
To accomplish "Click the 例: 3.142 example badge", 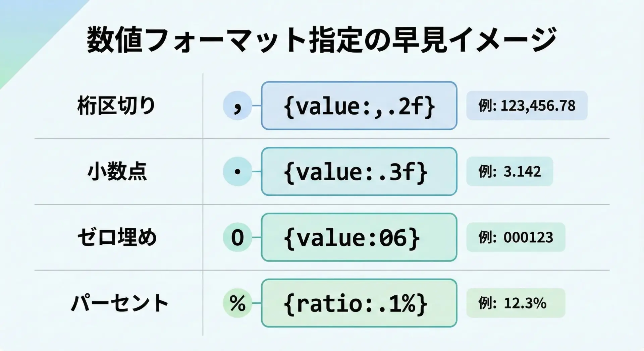I will pos(509,172).
